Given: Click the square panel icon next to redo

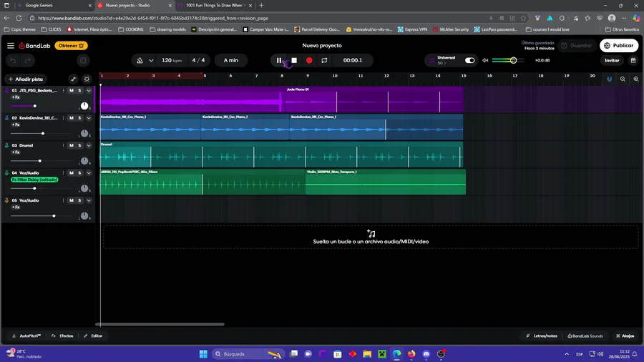Looking at the screenshot, I should tap(83, 60).
